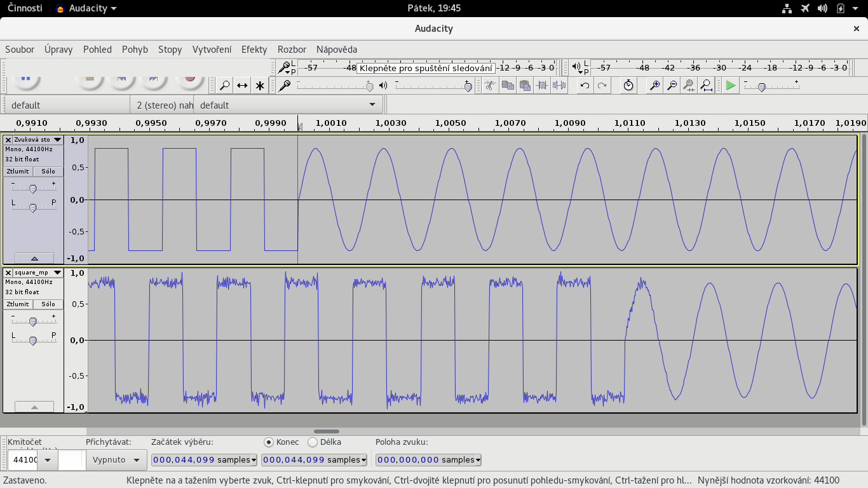Select the Time Shift tool (double arrow)
Image resolution: width=868 pixels, height=488 pixels.
tap(242, 85)
